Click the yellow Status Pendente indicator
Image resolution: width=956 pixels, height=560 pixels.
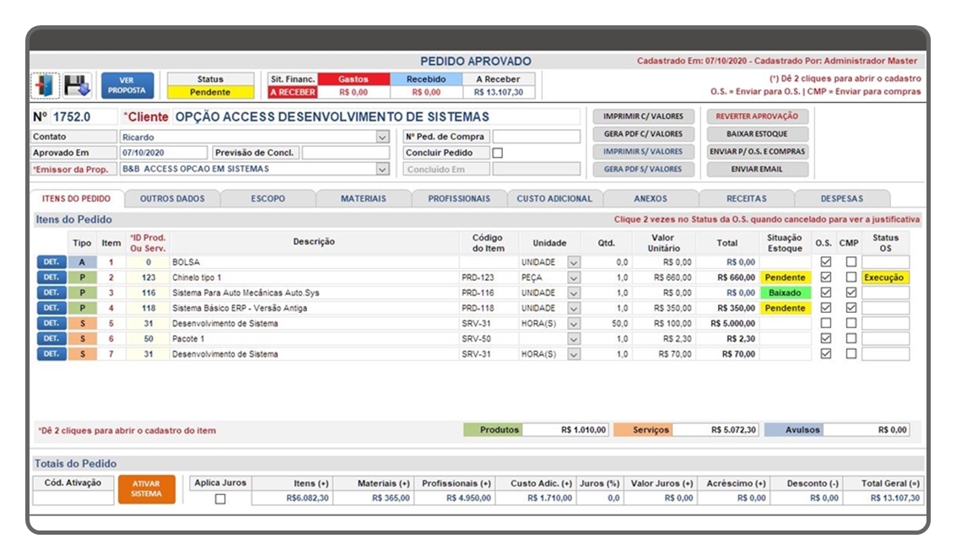210,92
